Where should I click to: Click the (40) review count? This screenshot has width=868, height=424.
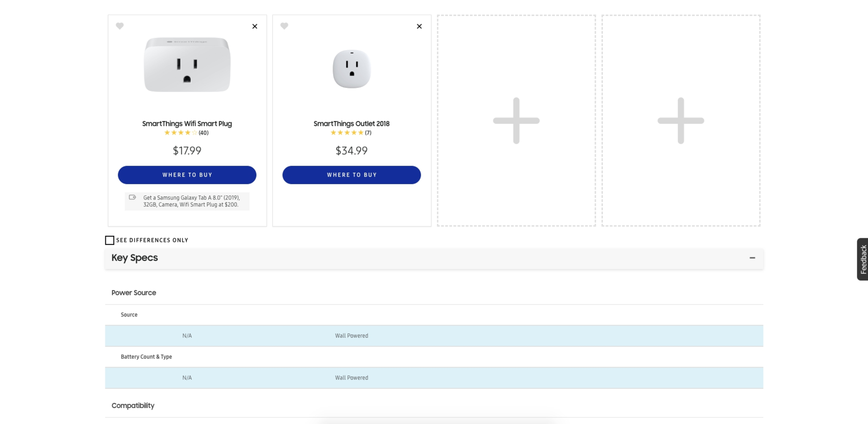204,133
